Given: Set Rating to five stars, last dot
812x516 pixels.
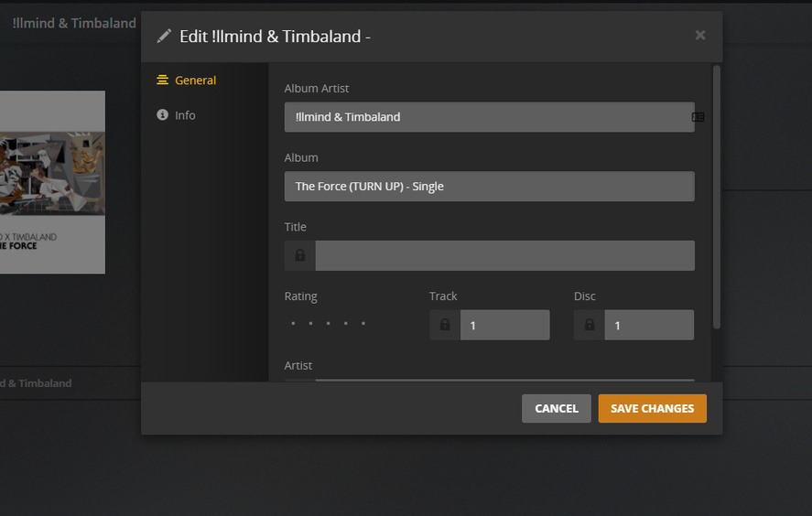Looking at the screenshot, I should (363, 324).
